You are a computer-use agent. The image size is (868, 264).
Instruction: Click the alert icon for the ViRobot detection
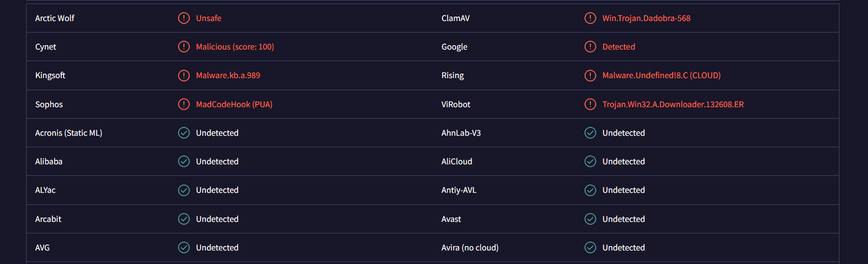pos(590,104)
